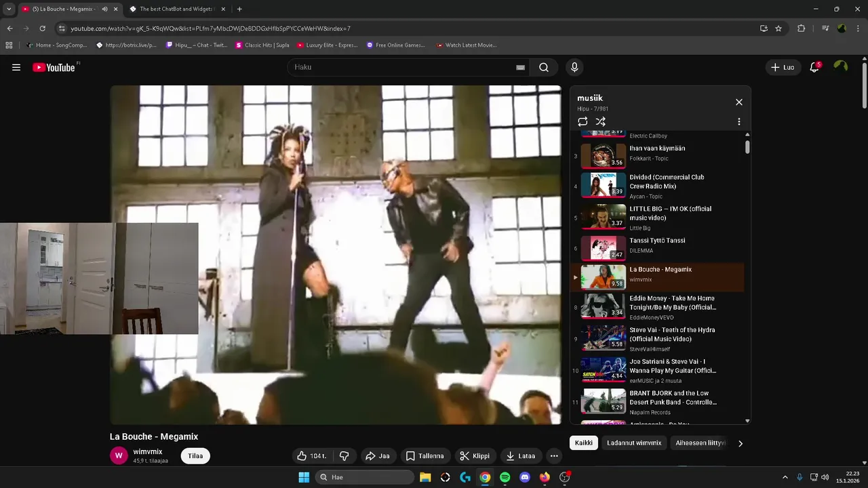Play Steve Vai - Teeth of the Hydra

658,339
